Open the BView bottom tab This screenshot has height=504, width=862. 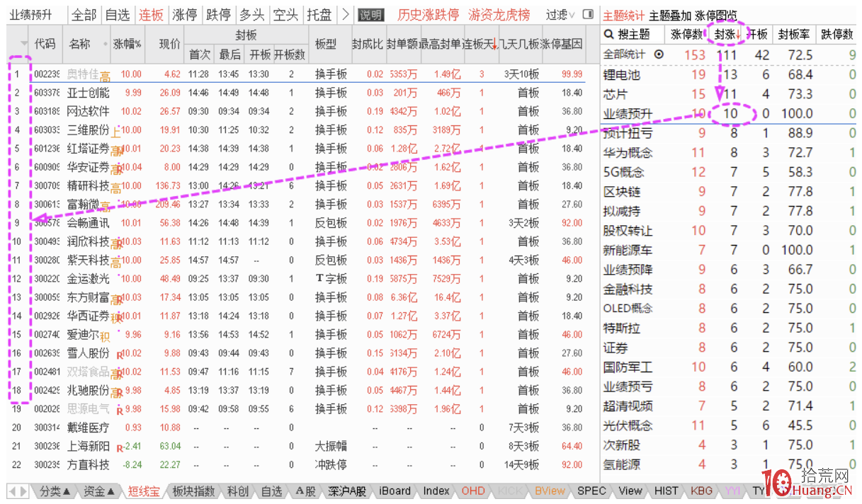pos(550,491)
